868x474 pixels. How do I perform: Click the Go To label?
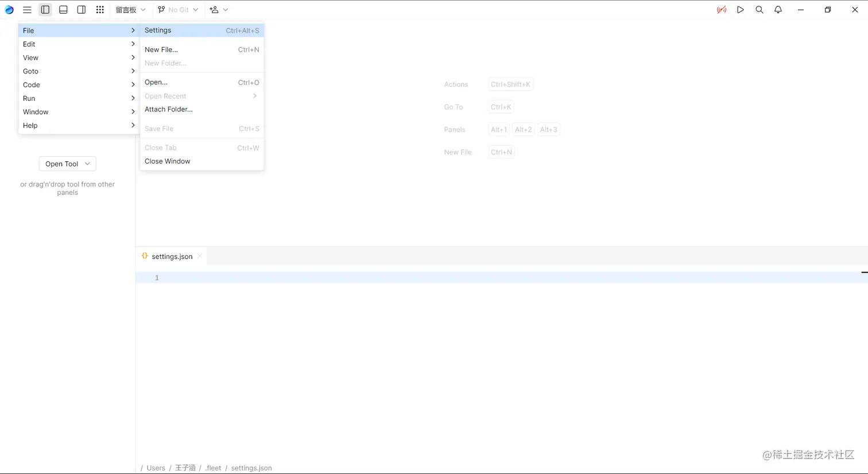[454, 107]
